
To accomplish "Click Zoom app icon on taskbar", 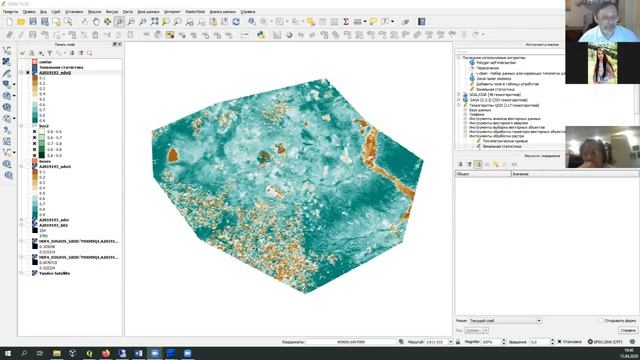I will pyautogui.click(x=155, y=353).
